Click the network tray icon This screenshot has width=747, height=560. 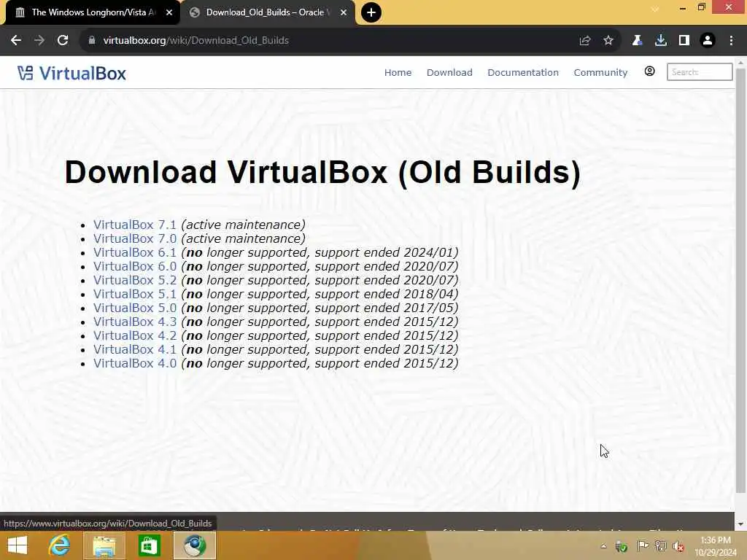tap(660, 546)
